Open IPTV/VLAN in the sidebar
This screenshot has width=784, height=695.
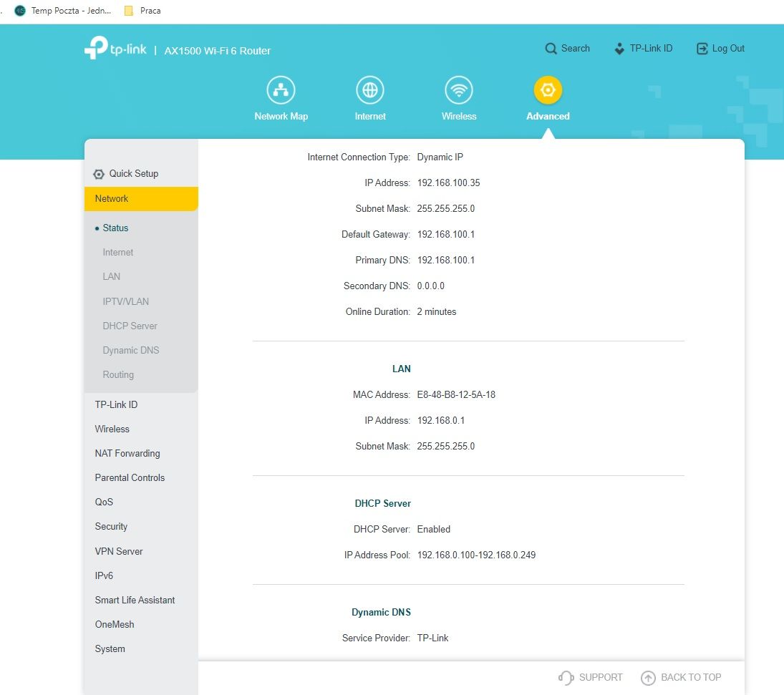pos(125,301)
